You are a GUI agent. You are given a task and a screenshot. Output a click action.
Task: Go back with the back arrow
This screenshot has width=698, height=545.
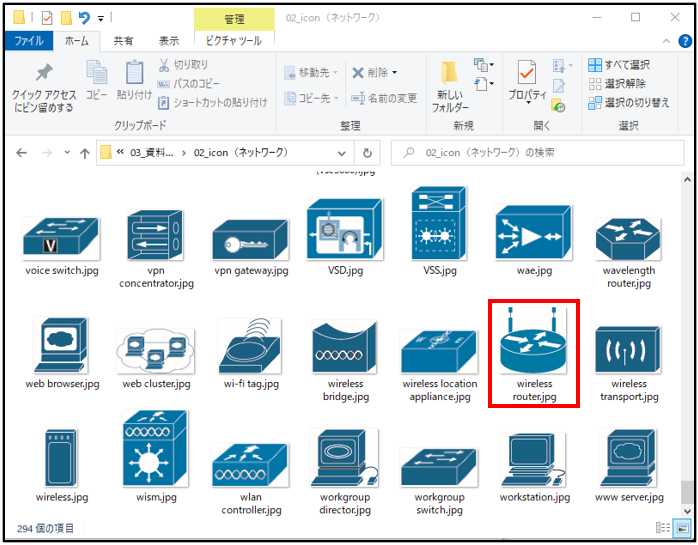21,153
